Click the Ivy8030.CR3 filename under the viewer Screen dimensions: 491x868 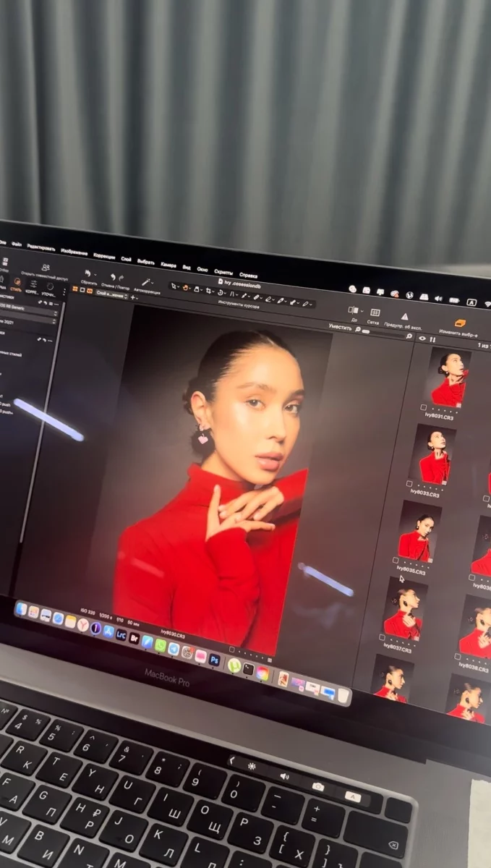pos(173,633)
